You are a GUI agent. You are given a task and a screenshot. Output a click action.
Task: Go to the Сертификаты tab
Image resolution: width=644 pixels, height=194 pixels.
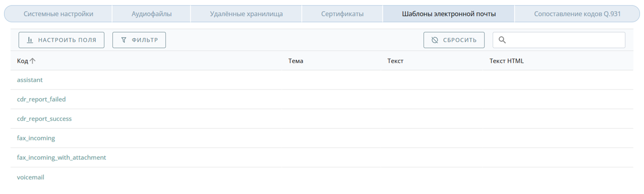point(342,14)
